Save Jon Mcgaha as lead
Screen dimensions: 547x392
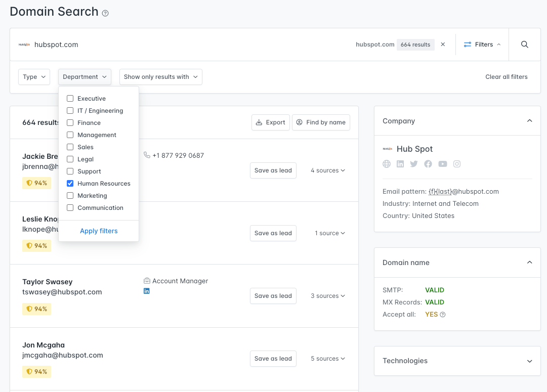pos(273,359)
